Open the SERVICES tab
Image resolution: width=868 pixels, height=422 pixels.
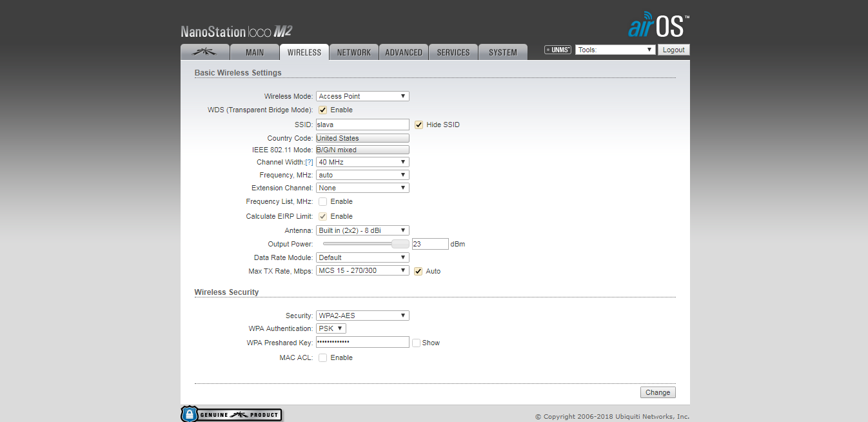click(453, 52)
